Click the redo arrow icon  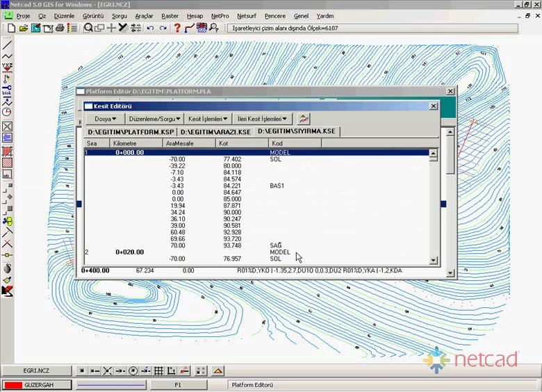point(163,28)
